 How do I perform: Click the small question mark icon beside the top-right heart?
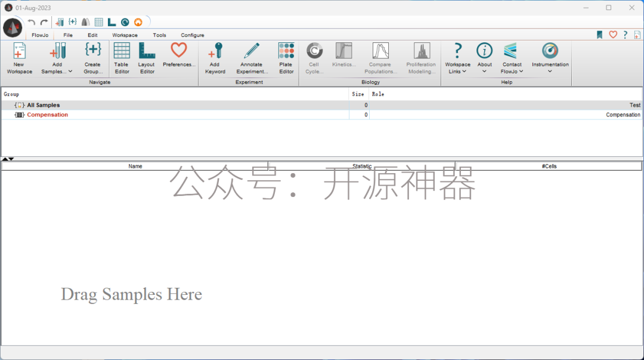pos(625,35)
